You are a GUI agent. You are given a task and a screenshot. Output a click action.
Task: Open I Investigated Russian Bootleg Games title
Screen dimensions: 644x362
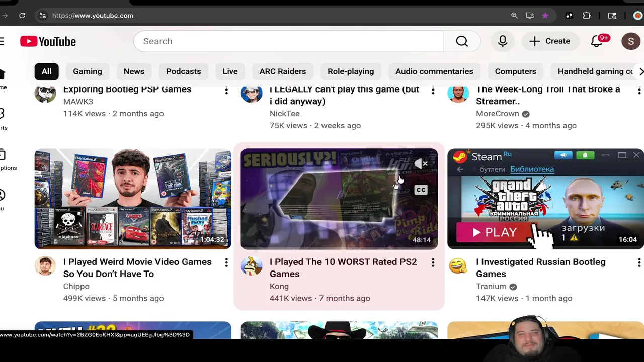541,268
